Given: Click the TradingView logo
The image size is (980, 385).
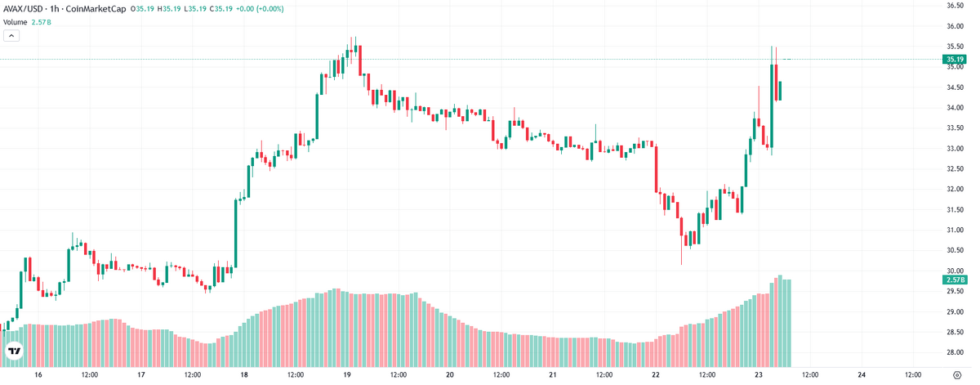Looking at the screenshot, I should (x=14, y=351).
